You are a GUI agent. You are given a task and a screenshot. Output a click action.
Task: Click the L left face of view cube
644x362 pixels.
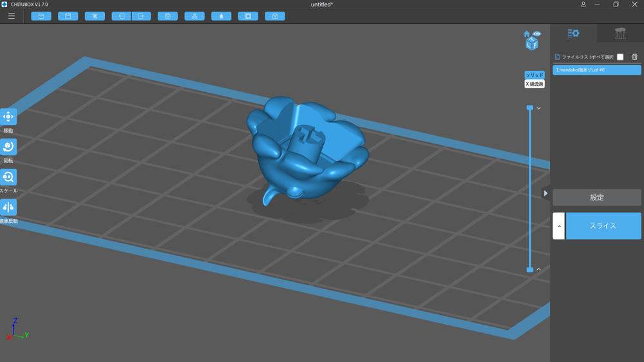[529, 45]
